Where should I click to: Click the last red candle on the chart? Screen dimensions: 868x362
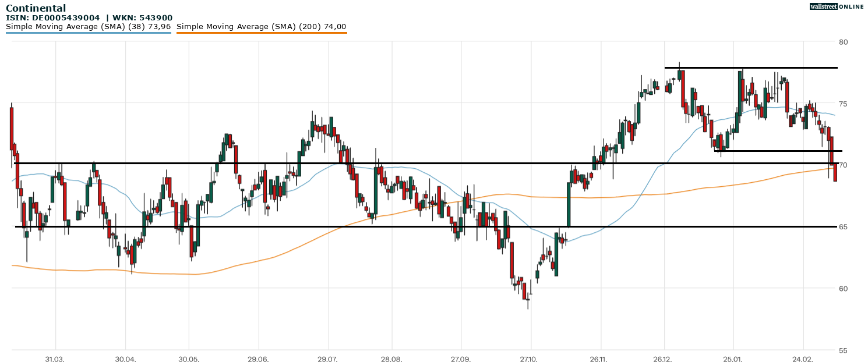click(x=835, y=172)
